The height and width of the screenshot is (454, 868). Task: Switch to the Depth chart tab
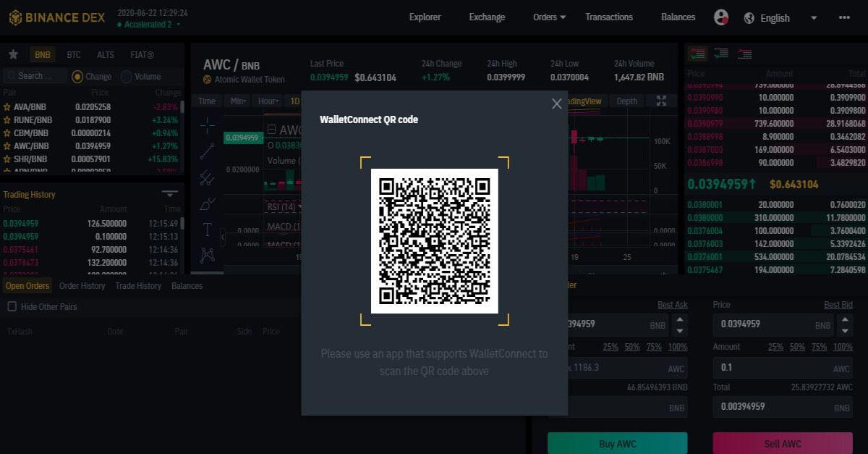click(x=627, y=101)
